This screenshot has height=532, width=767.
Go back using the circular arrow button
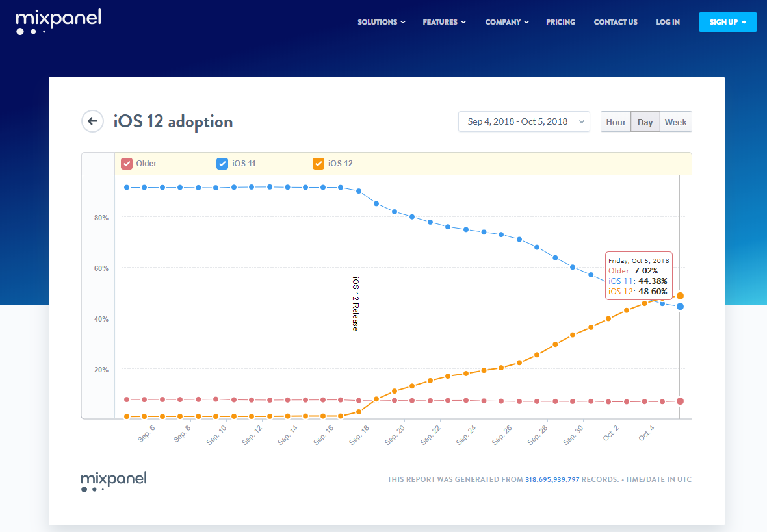[x=92, y=121]
